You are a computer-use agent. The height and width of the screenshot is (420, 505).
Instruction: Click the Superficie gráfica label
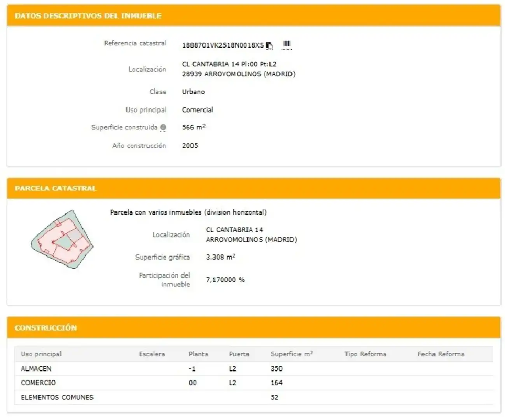click(163, 257)
